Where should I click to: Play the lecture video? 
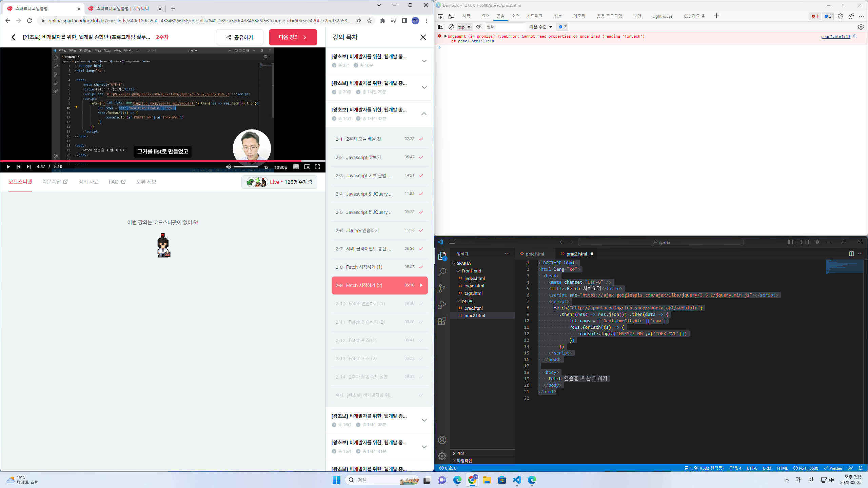8,167
